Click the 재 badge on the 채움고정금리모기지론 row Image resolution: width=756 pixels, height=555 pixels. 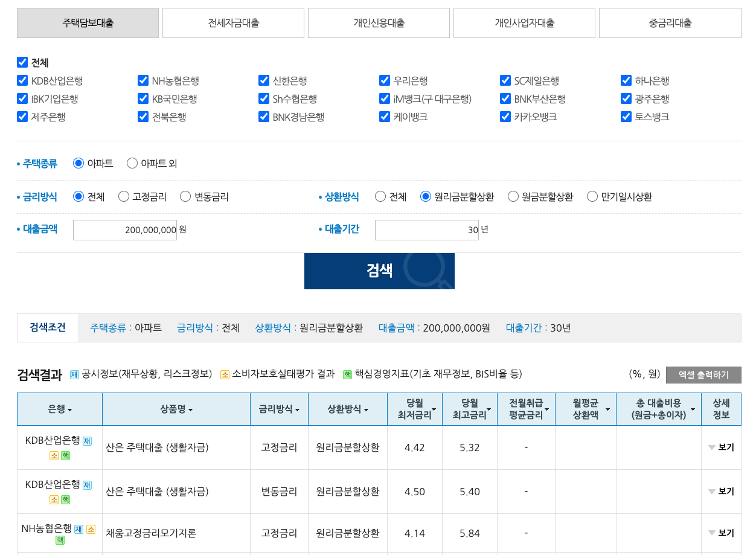click(x=78, y=529)
